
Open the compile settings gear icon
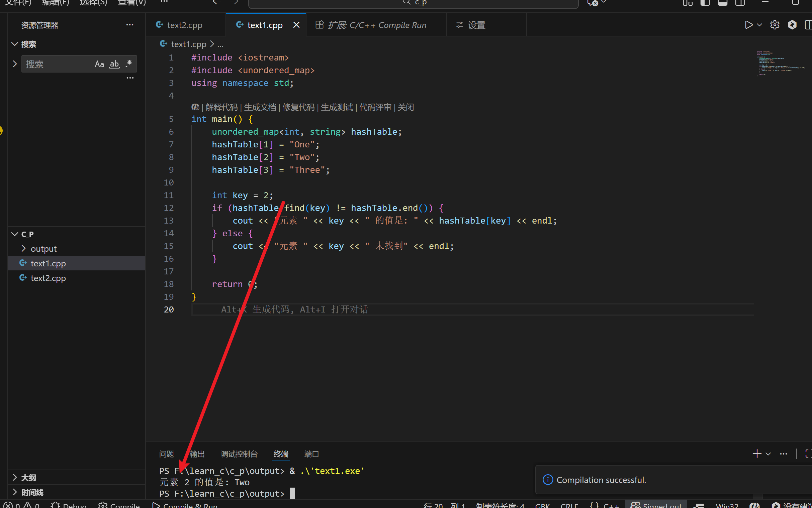click(775, 25)
